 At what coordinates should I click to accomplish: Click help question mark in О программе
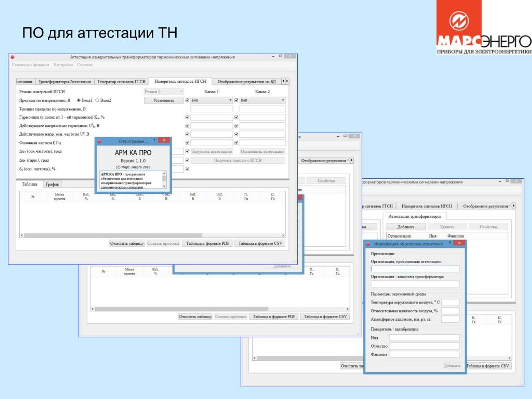154,140
